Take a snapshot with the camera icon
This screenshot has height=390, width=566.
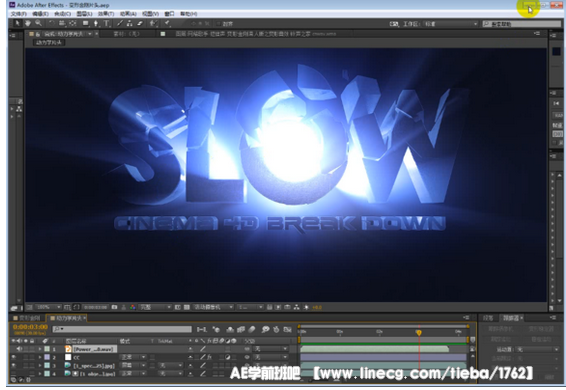114,307
